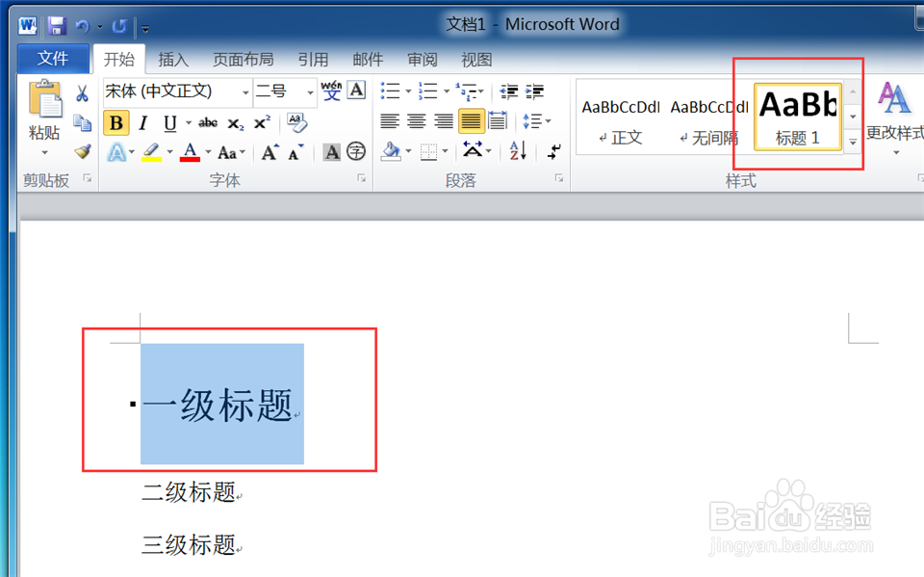Toggle subscript formatting
This screenshot has width=924, height=577.
(x=236, y=123)
